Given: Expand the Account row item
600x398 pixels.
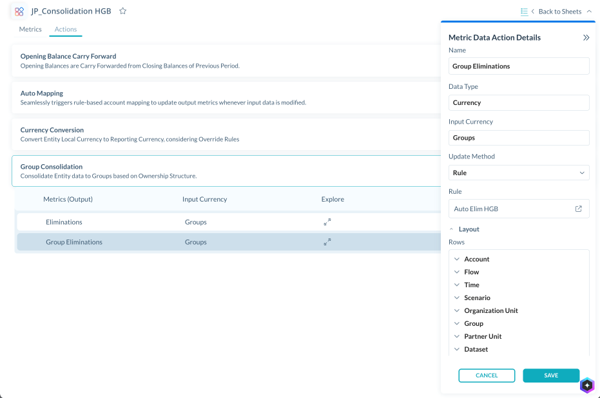Looking at the screenshot, I should 457,259.
